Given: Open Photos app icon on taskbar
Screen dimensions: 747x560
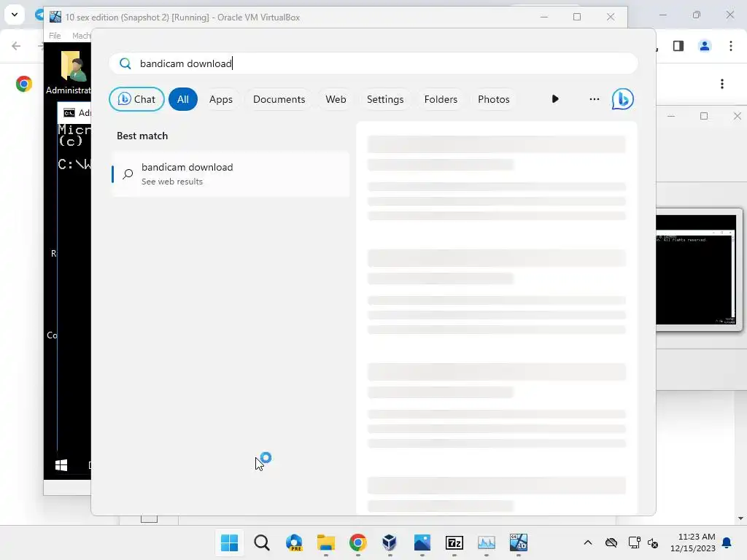Looking at the screenshot, I should (422, 542).
